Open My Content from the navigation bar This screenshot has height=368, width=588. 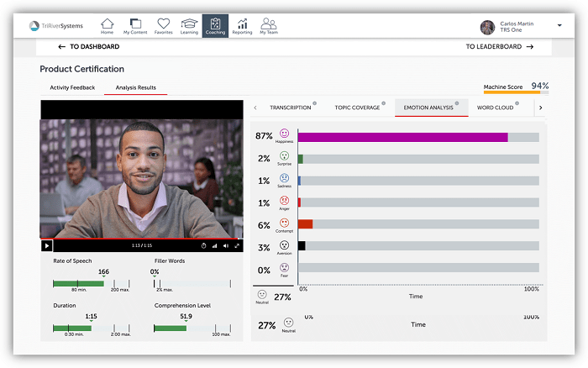[x=135, y=26]
